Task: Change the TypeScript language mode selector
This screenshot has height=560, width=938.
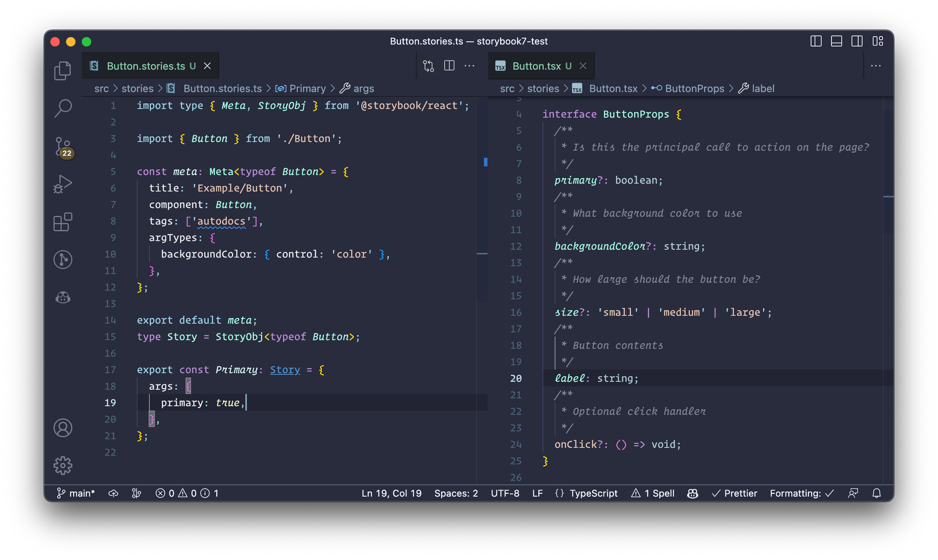Action: pos(593,493)
